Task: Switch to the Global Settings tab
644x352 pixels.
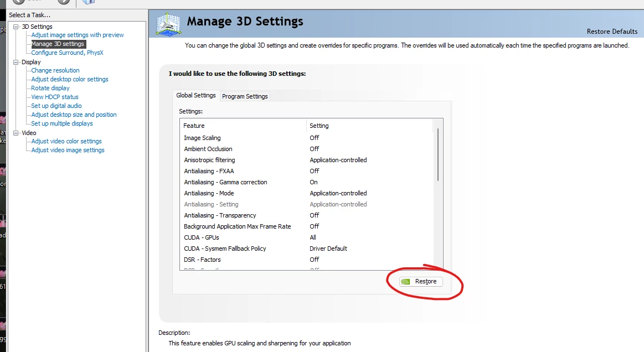Action: (196, 95)
